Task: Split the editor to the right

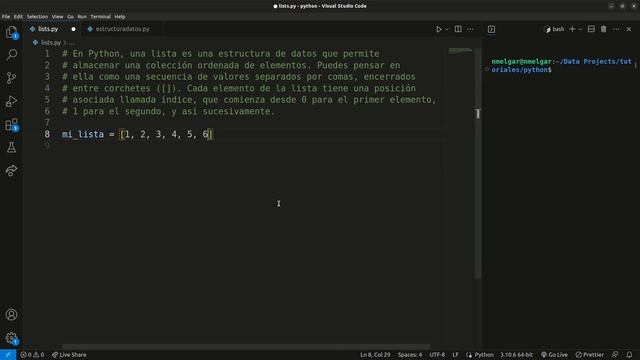Action: click(458, 29)
